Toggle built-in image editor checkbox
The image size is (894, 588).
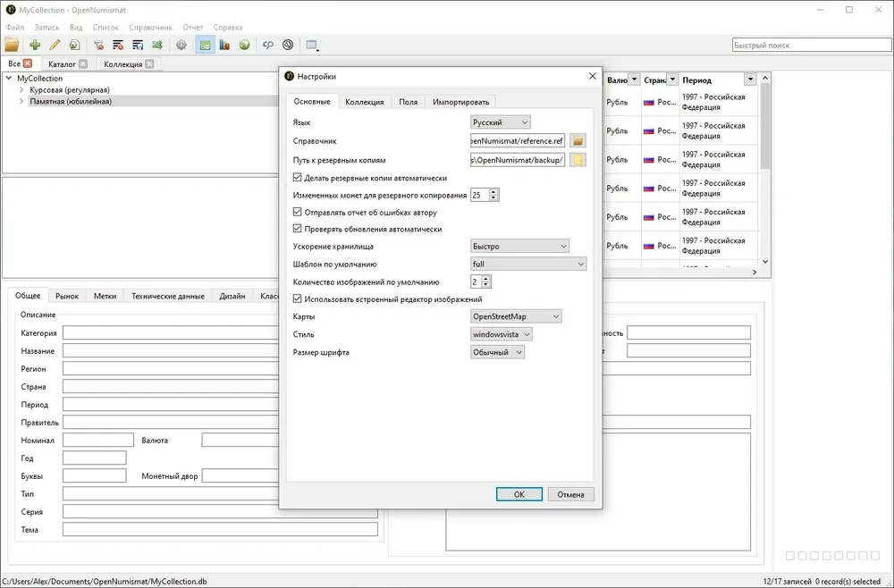[297, 298]
